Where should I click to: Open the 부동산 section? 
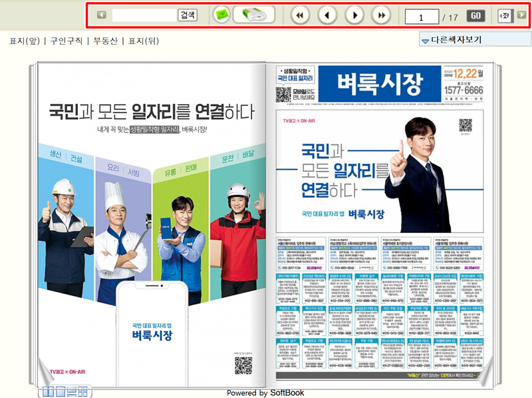pos(106,41)
